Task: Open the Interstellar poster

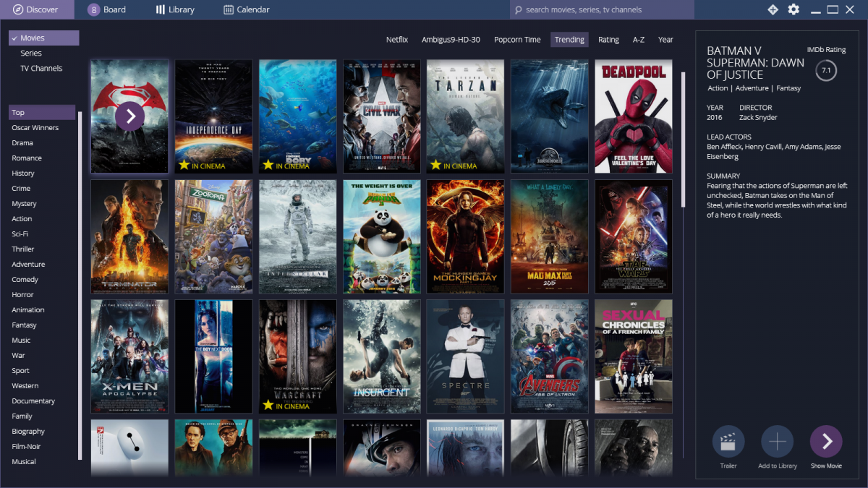Action: (297, 236)
